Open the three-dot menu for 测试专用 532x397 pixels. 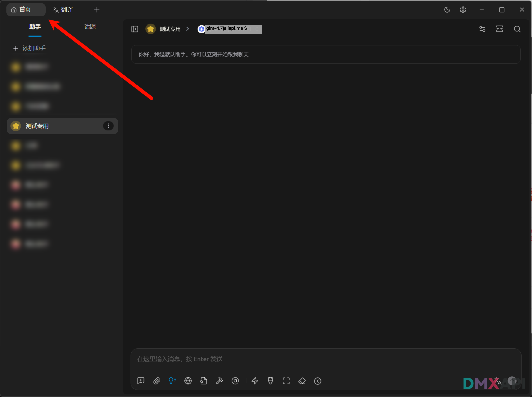108,126
